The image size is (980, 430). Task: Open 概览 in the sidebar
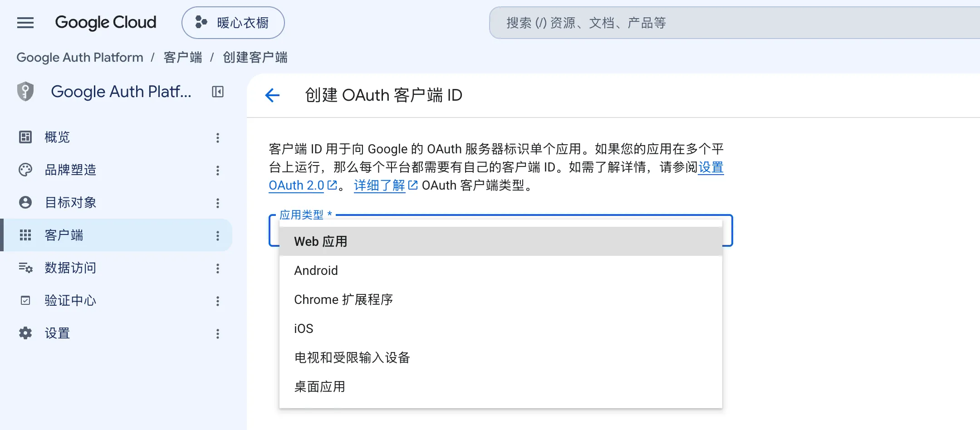tap(116, 137)
